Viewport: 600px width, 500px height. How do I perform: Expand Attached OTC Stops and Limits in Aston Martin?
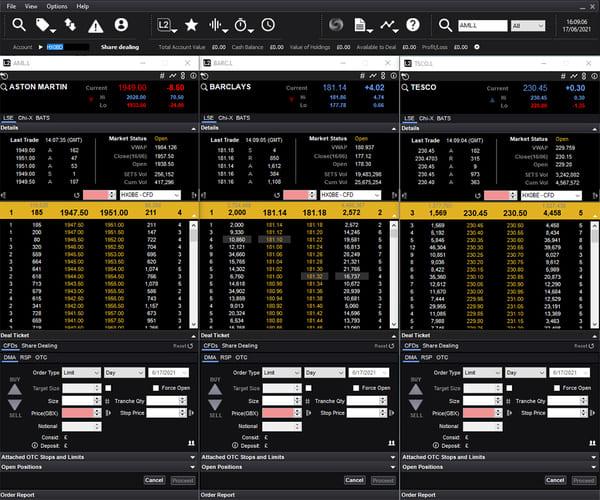coord(192,457)
